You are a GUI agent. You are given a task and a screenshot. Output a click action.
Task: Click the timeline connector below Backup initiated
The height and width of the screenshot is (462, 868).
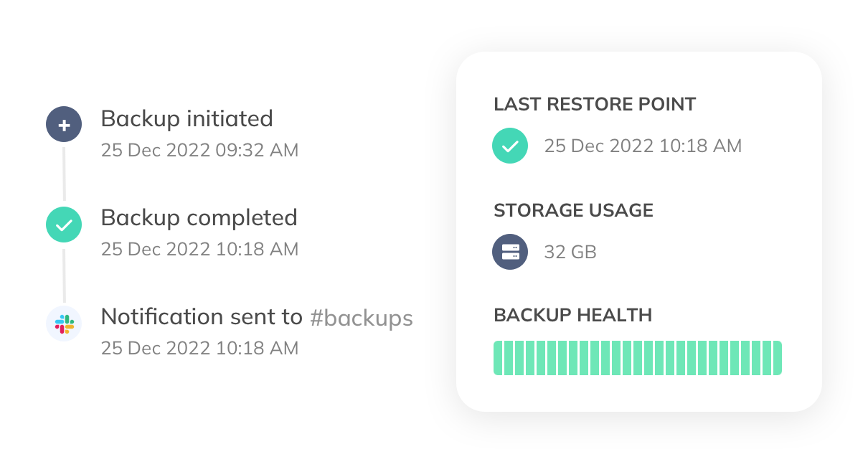[64, 174]
